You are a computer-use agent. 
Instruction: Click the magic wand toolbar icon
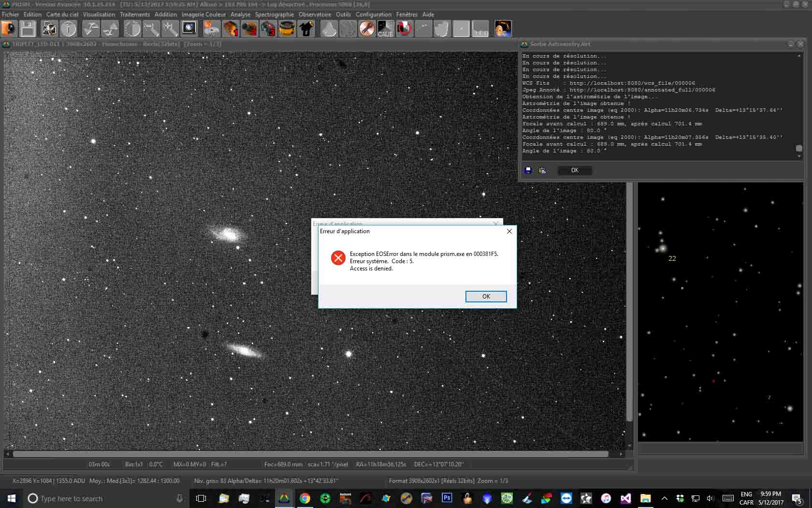170,29
